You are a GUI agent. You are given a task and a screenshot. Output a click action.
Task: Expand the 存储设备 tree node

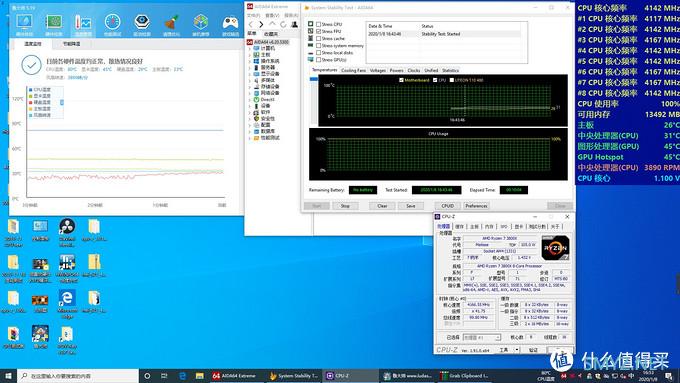coord(250,87)
